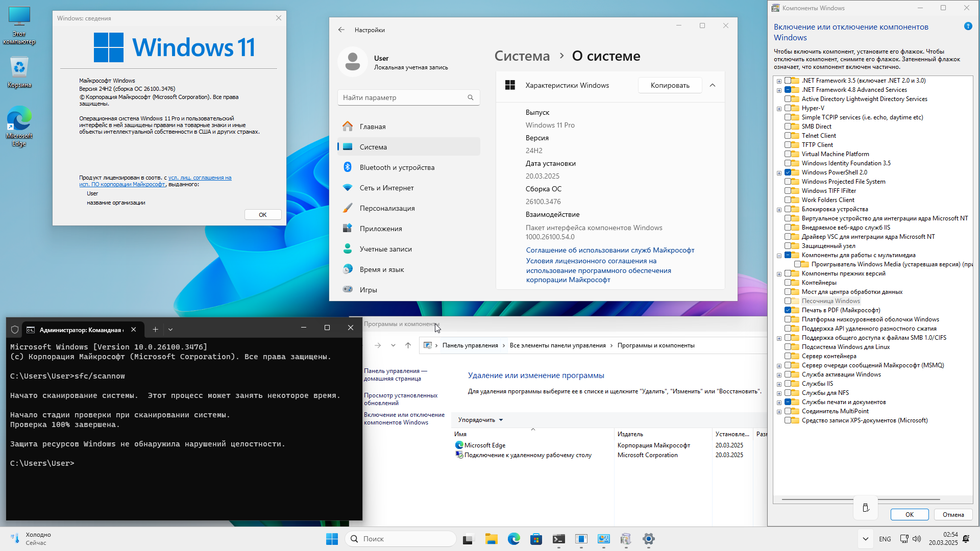Open Microsoft Store from the taskbar

536,539
